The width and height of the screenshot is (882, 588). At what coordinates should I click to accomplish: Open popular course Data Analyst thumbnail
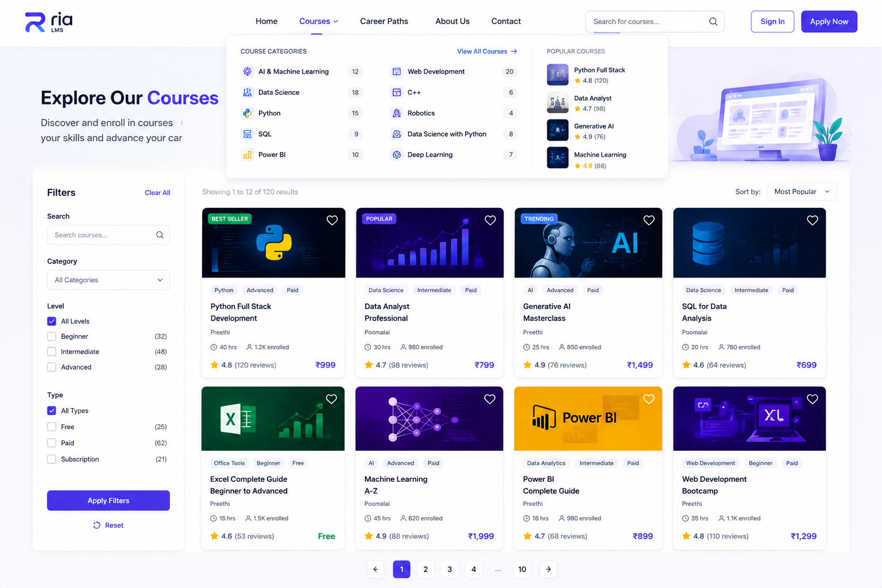point(558,103)
